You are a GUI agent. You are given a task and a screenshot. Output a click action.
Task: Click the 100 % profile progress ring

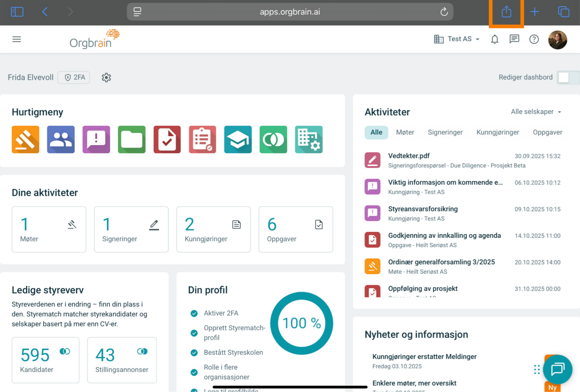click(x=301, y=323)
